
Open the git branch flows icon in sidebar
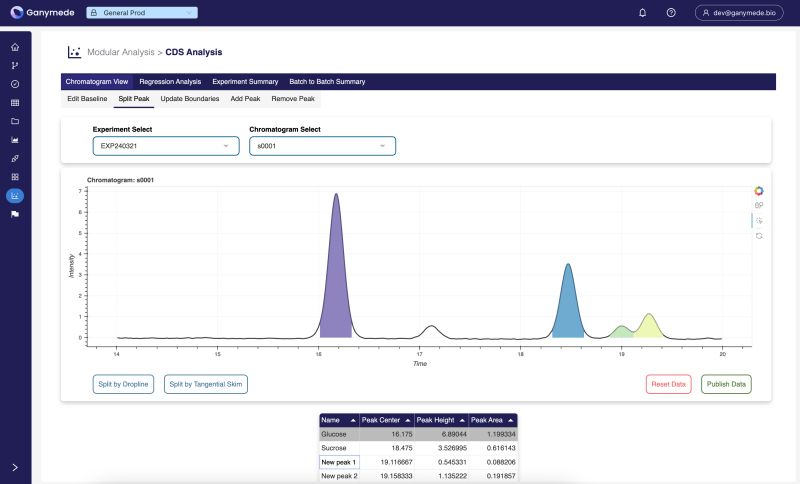[x=15, y=65]
